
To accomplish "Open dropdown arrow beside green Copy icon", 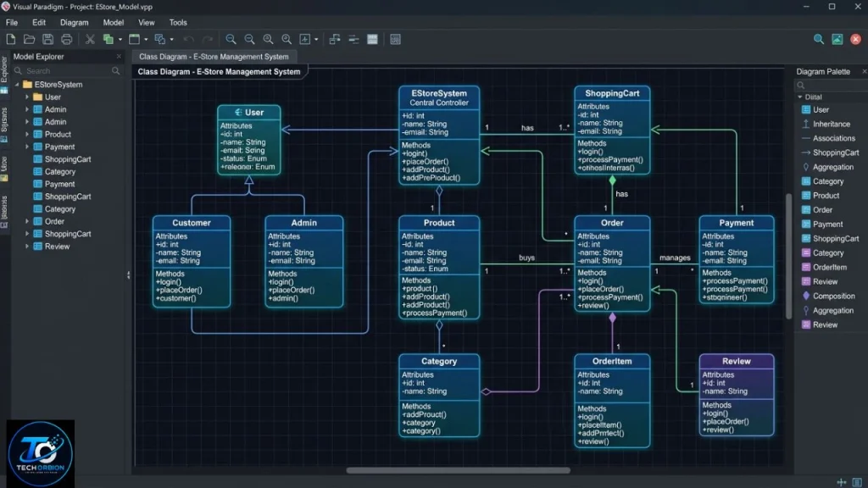I will 120,40.
